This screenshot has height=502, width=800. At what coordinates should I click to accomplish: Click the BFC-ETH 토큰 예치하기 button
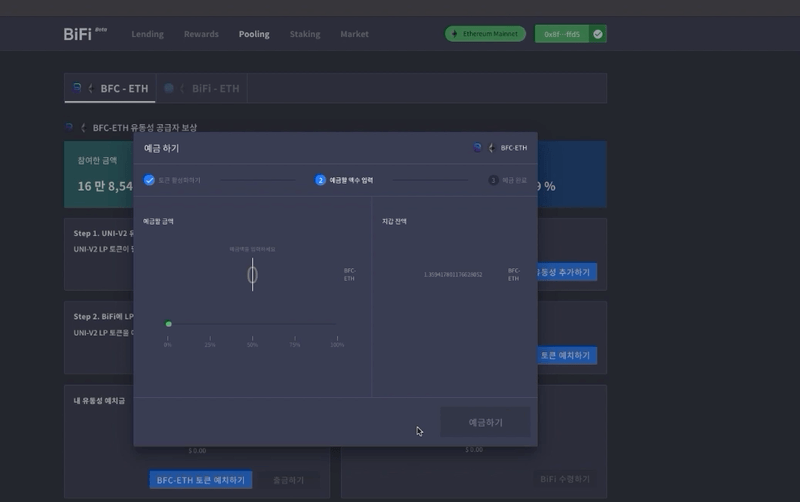click(x=201, y=480)
